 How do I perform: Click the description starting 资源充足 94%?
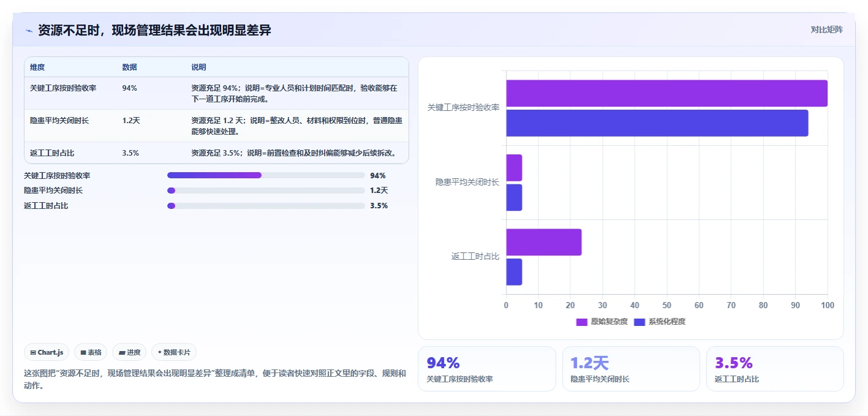[295, 93]
